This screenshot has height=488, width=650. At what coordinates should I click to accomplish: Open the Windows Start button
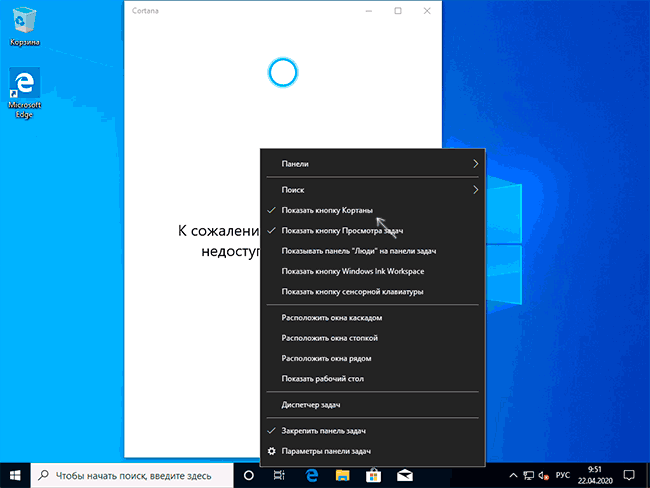15,476
